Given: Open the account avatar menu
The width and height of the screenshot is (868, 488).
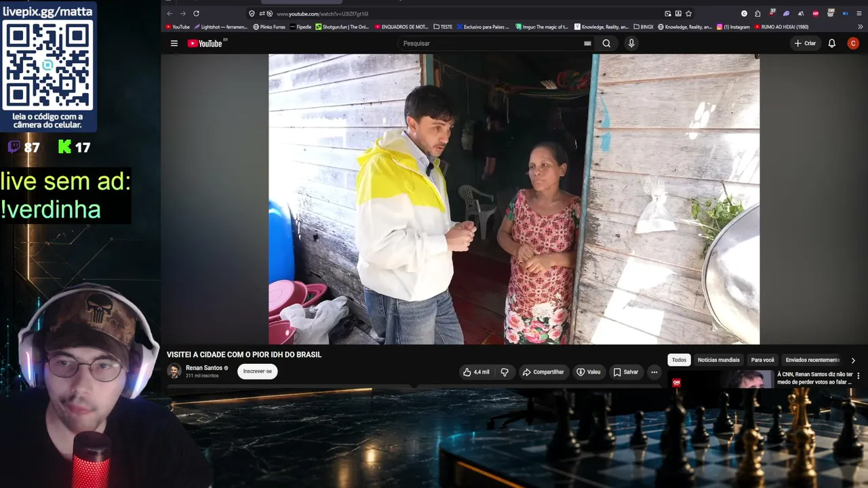Looking at the screenshot, I should (853, 43).
